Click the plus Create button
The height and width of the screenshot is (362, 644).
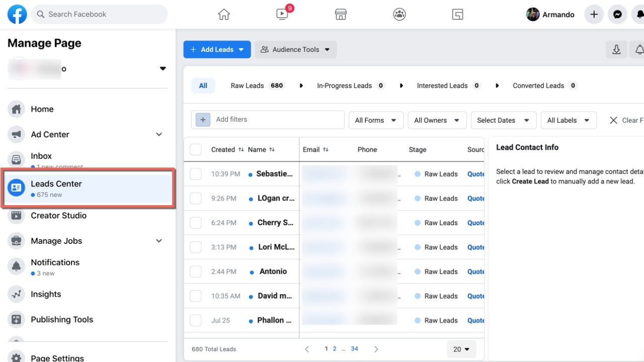[594, 15]
